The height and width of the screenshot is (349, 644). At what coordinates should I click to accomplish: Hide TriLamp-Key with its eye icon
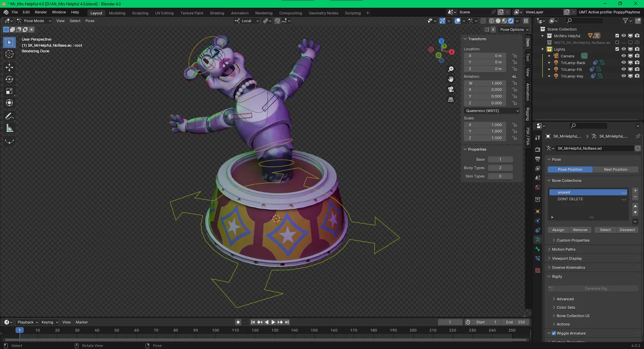pyautogui.click(x=623, y=76)
